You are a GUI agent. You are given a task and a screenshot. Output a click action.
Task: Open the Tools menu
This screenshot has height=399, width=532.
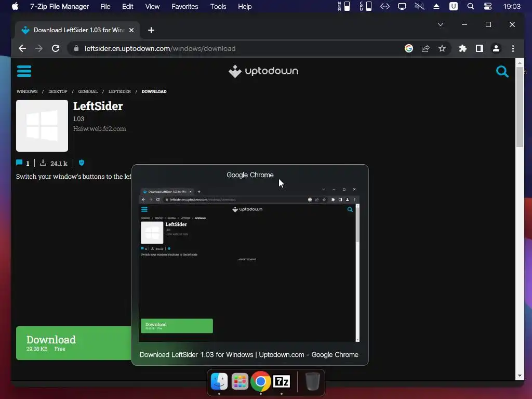(x=218, y=6)
